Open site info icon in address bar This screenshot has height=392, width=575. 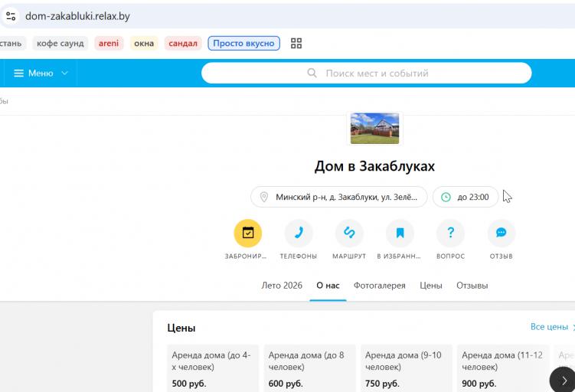click(x=11, y=16)
